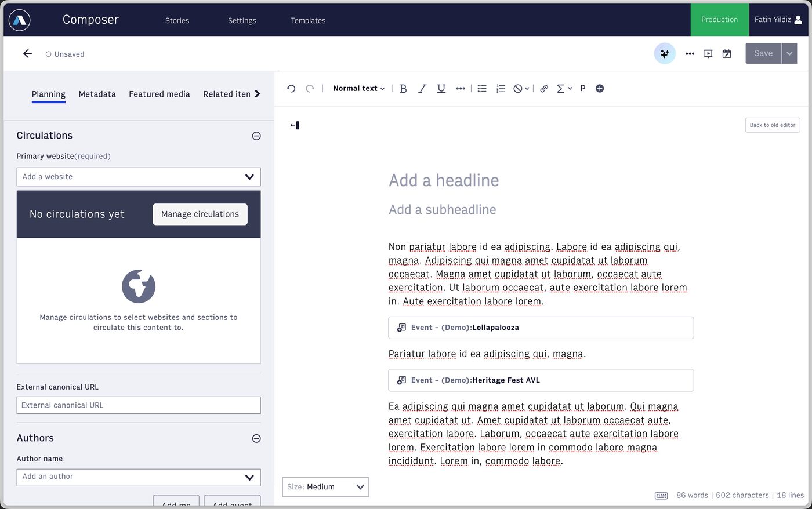Open the Normal text style dropdown
The height and width of the screenshot is (509, 812).
click(x=358, y=88)
